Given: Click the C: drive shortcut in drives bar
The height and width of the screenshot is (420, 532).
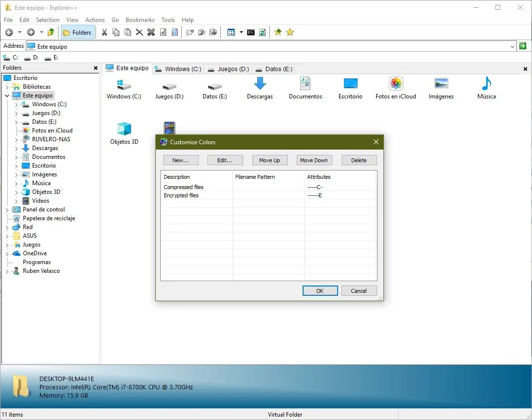Looking at the screenshot, I should pos(11,57).
